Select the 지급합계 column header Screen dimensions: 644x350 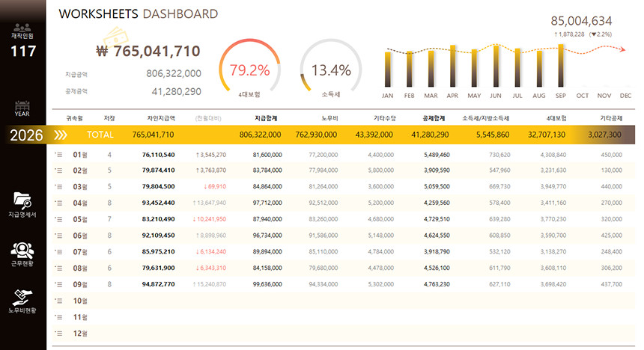tap(266, 117)
